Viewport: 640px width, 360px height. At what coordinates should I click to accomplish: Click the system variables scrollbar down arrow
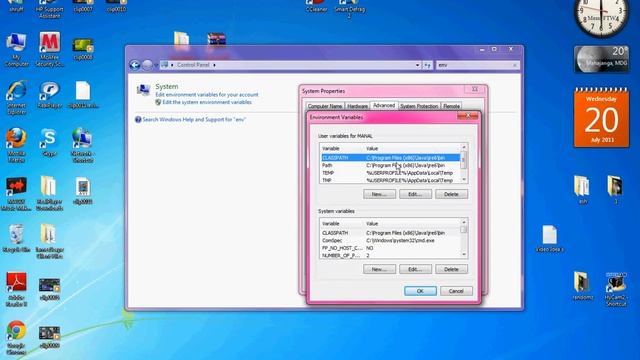coord(464,255)
